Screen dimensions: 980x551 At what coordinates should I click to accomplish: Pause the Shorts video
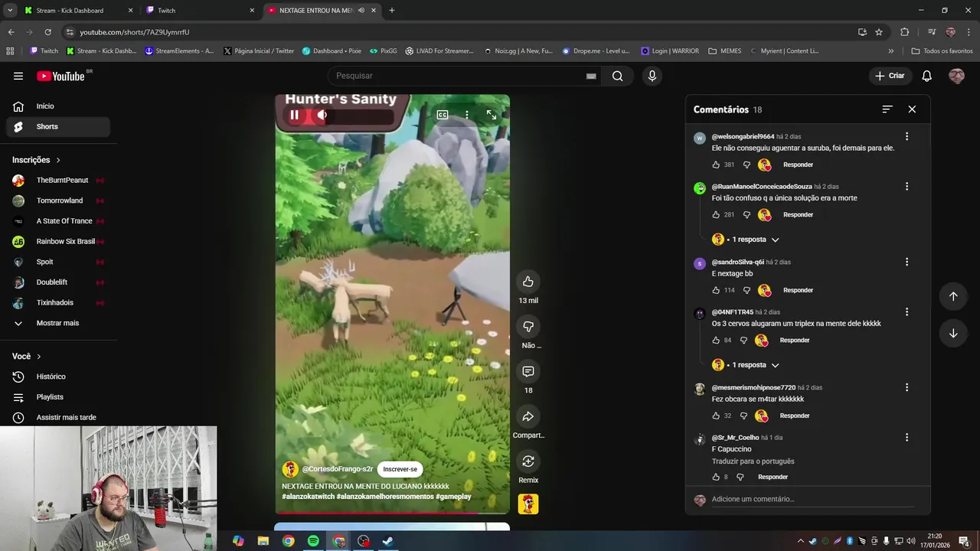[294, 115]
